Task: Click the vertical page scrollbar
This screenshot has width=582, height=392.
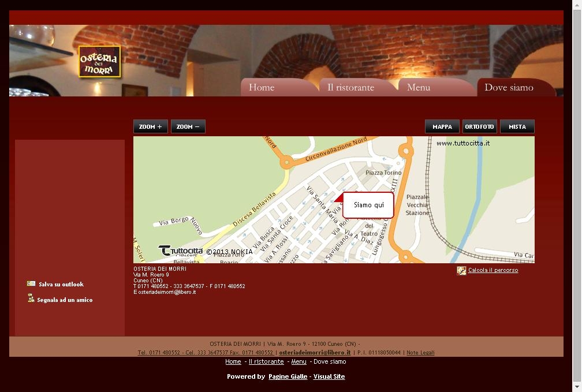Action: click(x=577, y=196)
